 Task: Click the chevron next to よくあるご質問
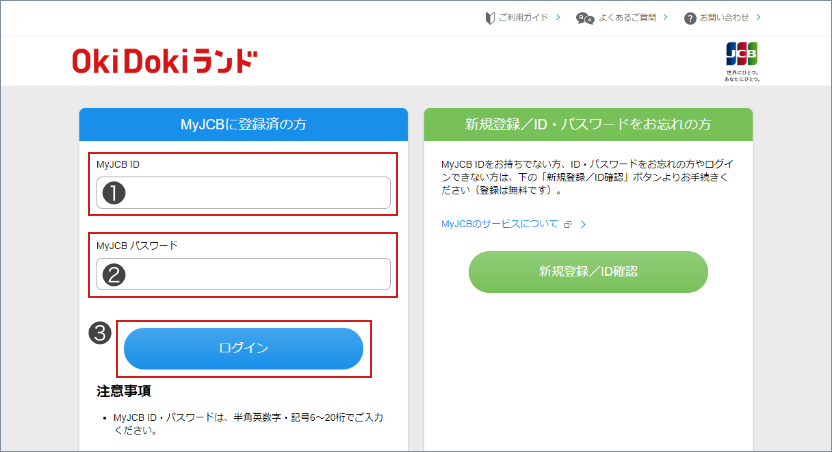pyautogui.click(x=665, y=18)
